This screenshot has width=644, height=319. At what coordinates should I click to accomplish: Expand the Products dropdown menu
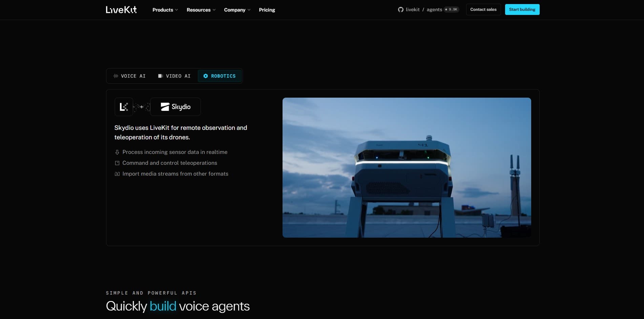[x=165, y=10]
